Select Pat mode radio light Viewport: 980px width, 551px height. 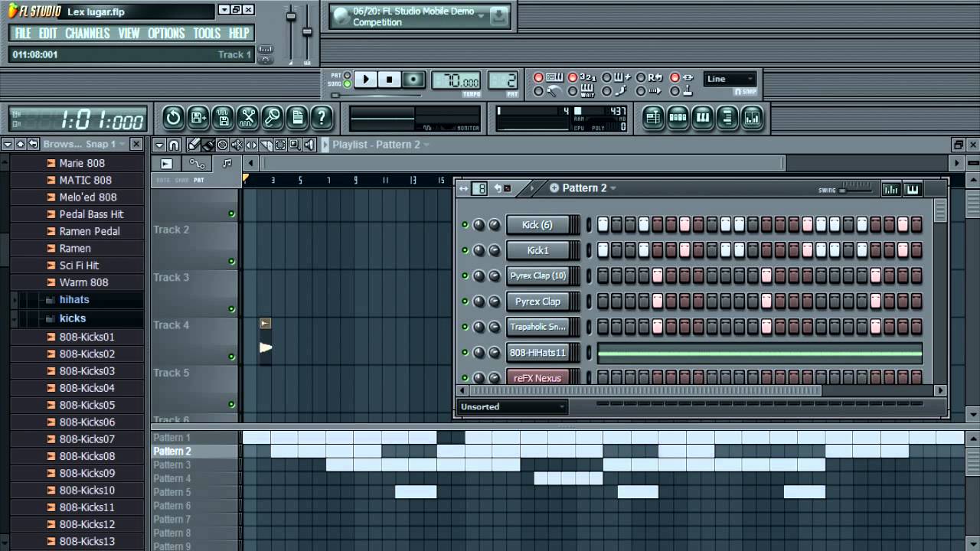347,75
